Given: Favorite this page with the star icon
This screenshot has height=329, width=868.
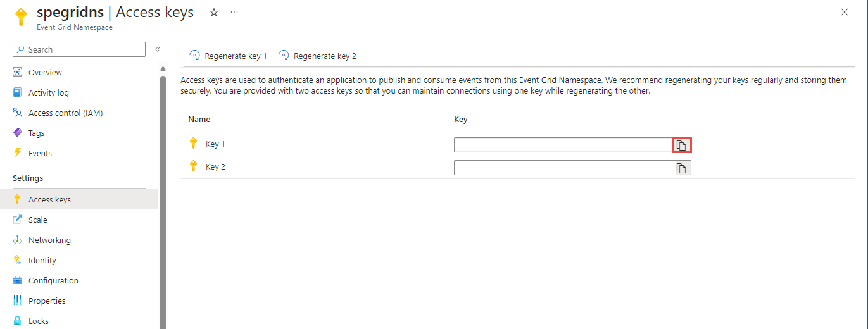Looking at the screenshot, I should point(214,12).
